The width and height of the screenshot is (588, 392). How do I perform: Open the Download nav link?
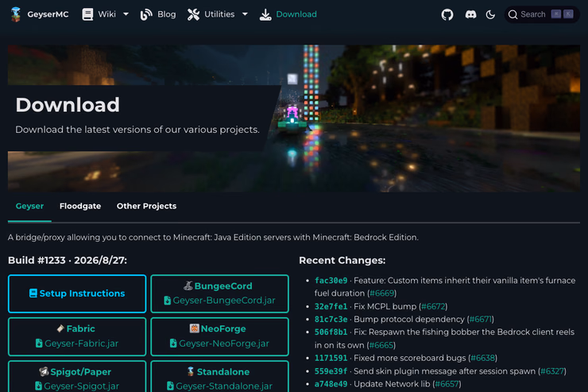click(296, 14)
